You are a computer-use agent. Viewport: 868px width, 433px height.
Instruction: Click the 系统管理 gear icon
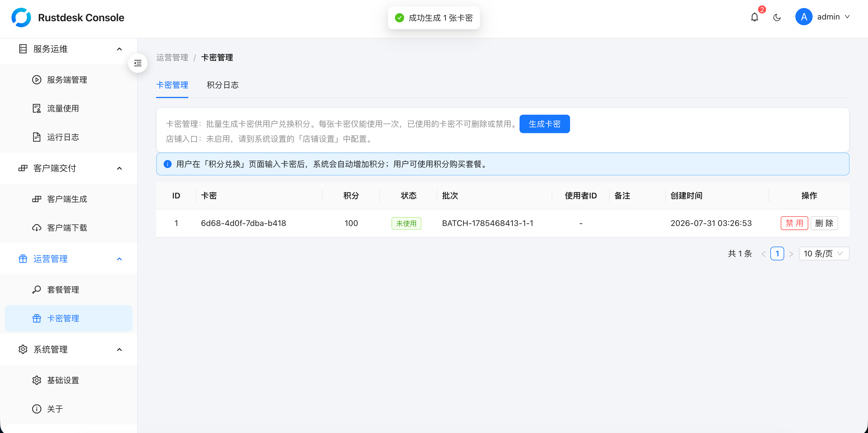click(x=23, y=349)
